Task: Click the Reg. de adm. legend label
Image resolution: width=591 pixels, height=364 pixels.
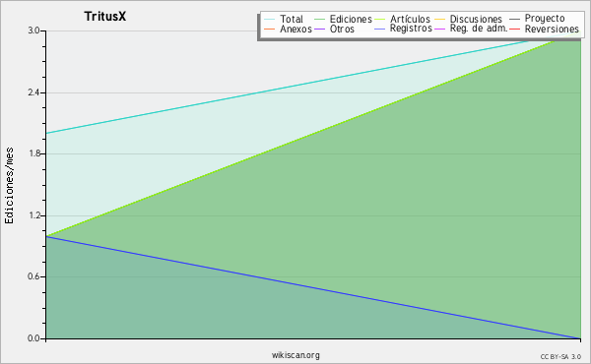Action: tap(479, 29)
